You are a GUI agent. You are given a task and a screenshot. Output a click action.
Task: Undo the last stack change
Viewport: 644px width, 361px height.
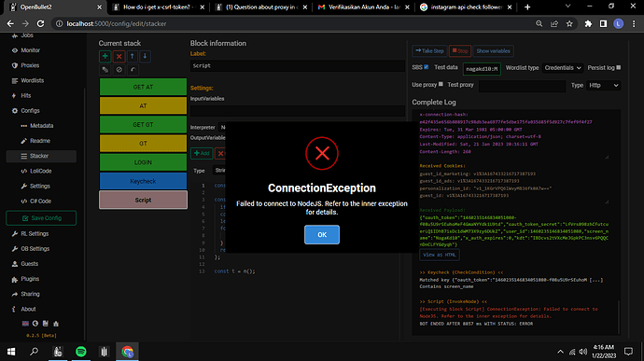pos(133,70)
